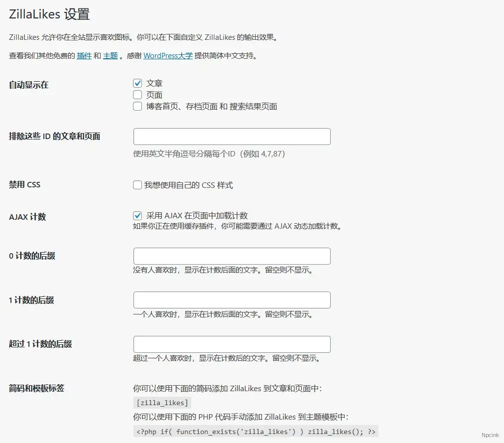This screenshot has width=504, height=443.
Task: Click the 超过 1 计数的后缀 input
Action: coord(232,344)
